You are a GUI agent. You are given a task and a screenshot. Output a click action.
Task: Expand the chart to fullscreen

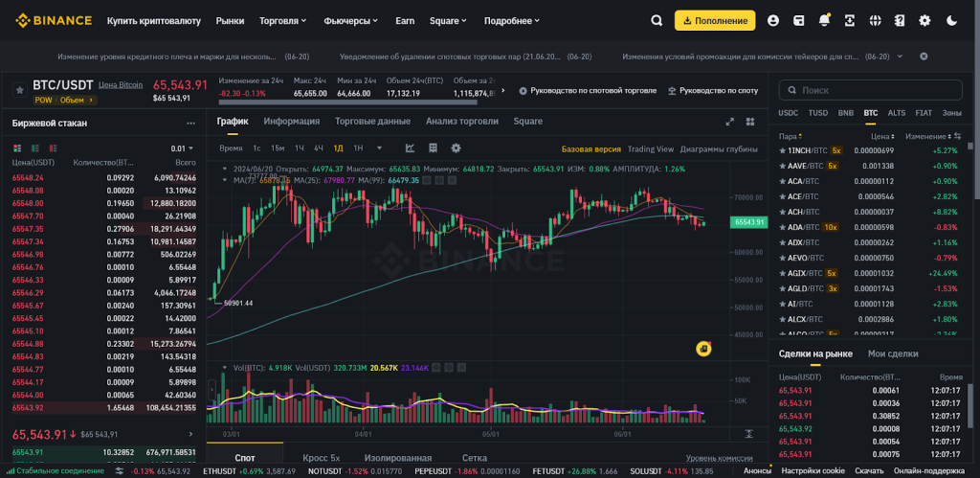pos(730,122)
